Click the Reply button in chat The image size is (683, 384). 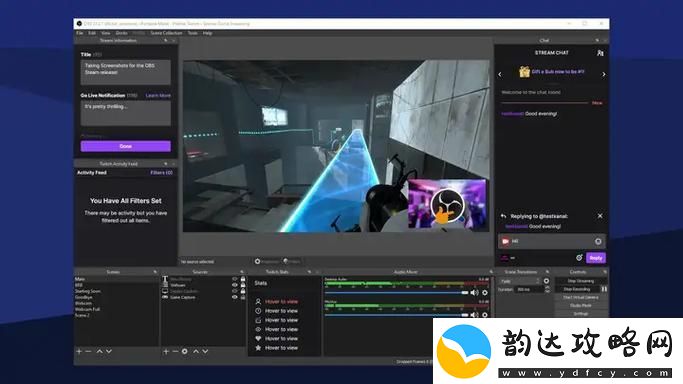[x=596, y=258]
